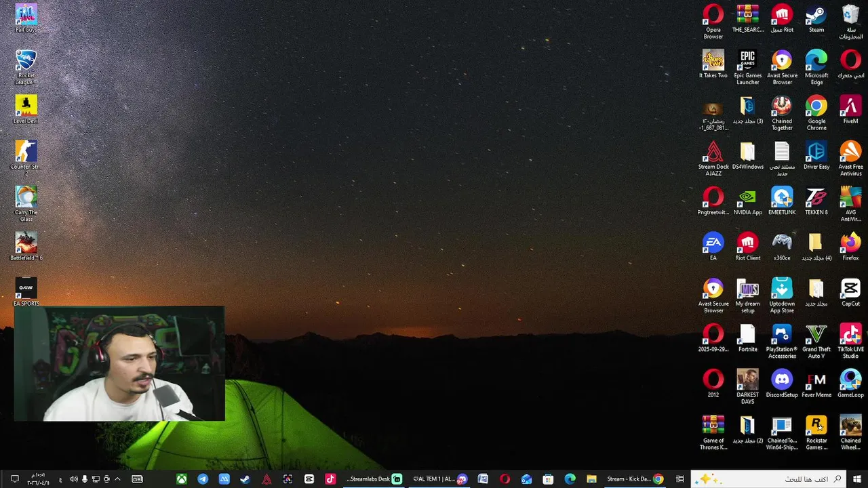This screenshot has width=868, height=488.
Task: Select the GameLoop desktop icon
Action: click(x=850, y=383)
